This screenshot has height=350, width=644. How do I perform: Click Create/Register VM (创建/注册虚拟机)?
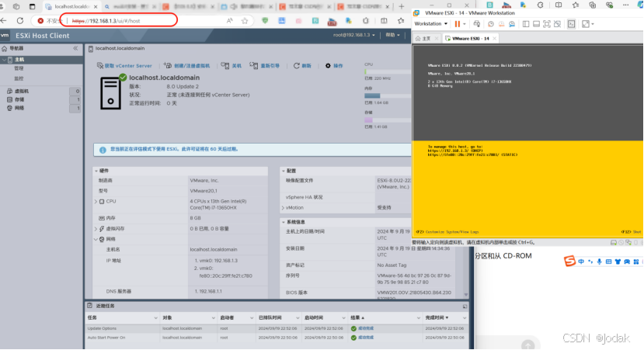(187, 66)
